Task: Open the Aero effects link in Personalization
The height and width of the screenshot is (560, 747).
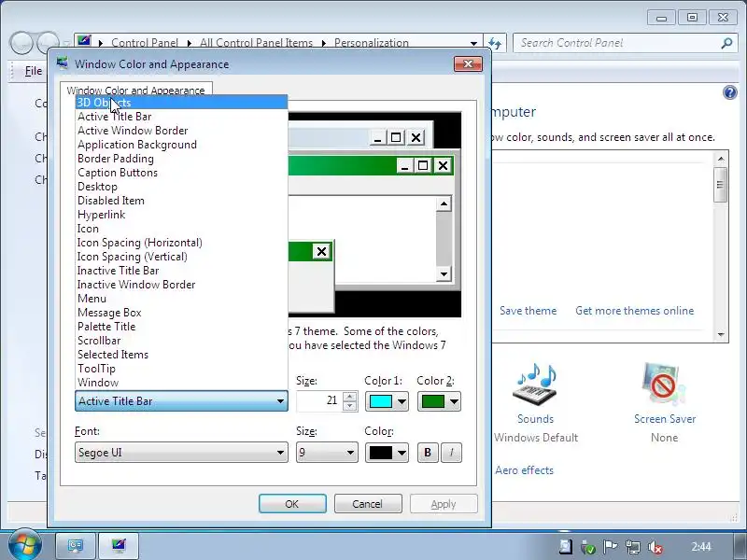Action: (x=524, y=470)
